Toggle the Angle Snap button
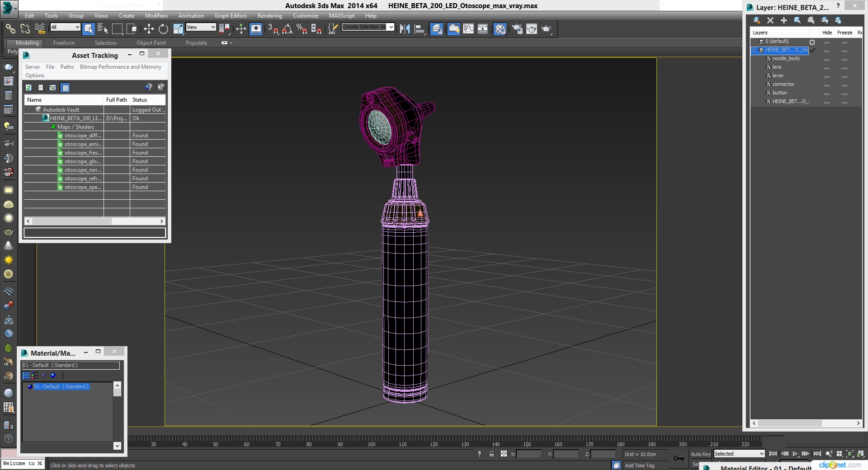Viewport: 868px width, 470px height. coord(287,29)
